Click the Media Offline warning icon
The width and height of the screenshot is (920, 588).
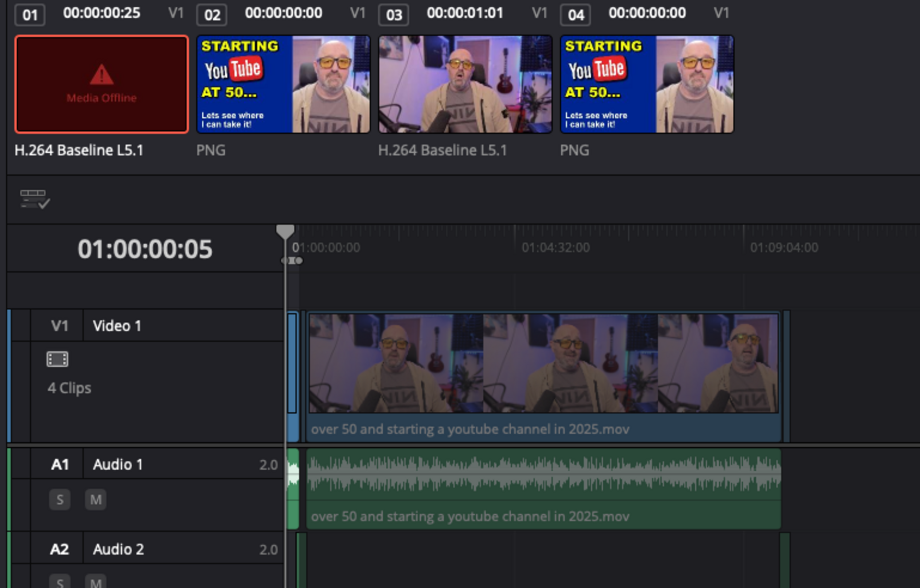(102, 75)
